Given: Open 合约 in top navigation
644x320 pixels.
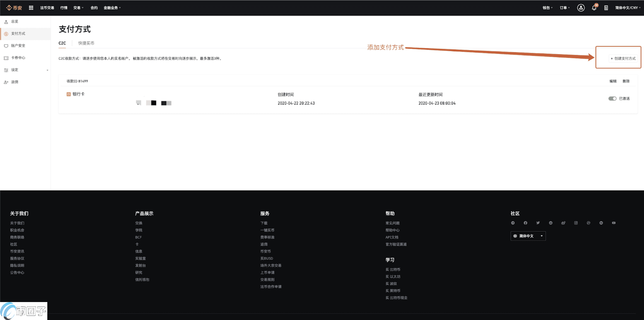Looking at the screenshot, I should [x=94, y=8].
